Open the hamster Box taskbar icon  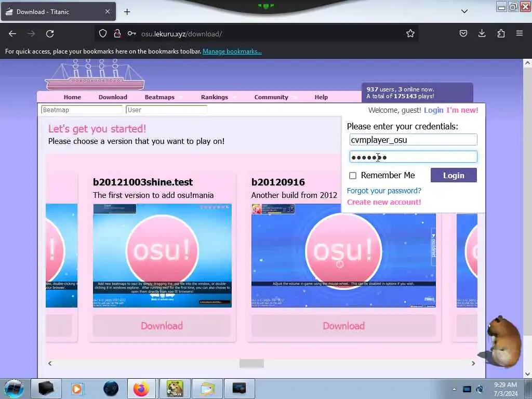click(175, 389)
